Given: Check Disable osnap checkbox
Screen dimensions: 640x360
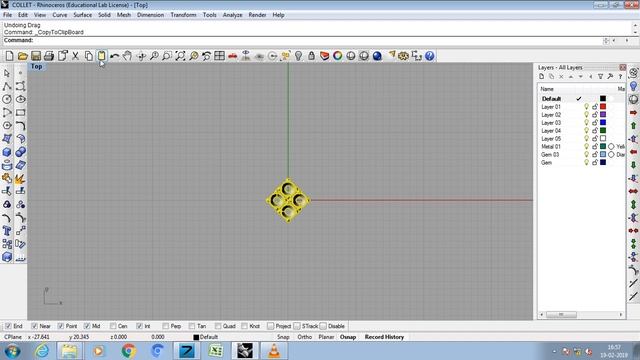Looking at the screenshot, I should pos(323,326).
